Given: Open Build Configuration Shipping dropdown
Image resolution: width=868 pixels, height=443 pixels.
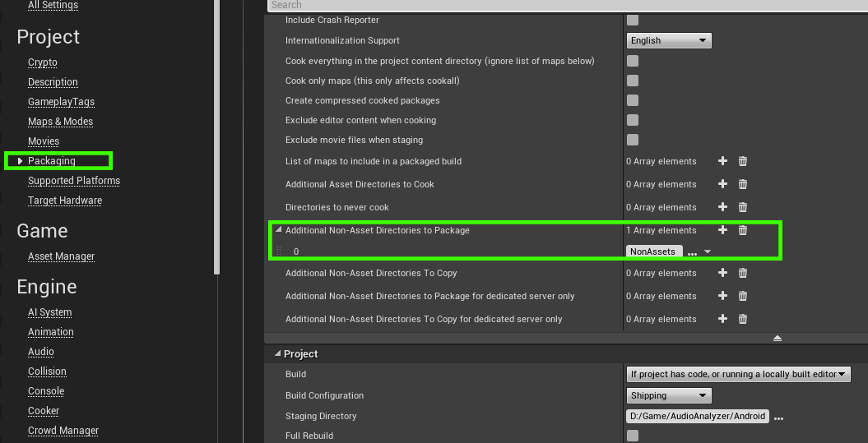Looking at the screenshot, I should click(x=669, y=395).
